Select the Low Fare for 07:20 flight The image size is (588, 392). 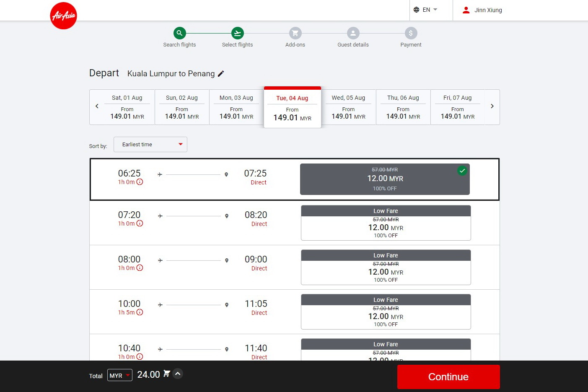click(x=386, y=223)
